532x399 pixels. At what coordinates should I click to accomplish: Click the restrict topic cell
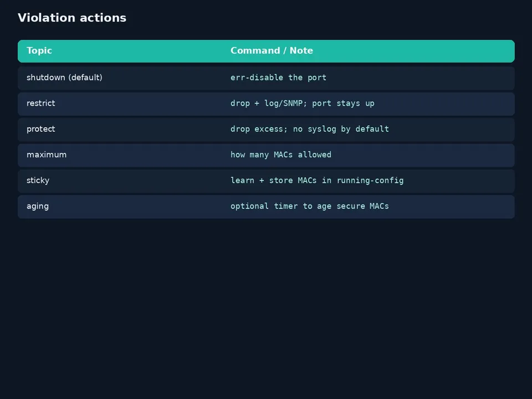pos(40,103)
